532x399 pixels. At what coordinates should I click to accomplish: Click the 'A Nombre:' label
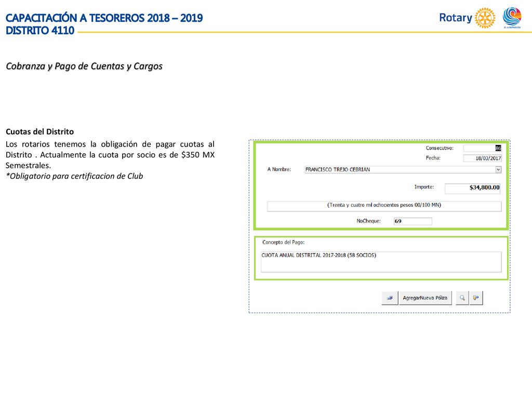[x=279, y=169]
